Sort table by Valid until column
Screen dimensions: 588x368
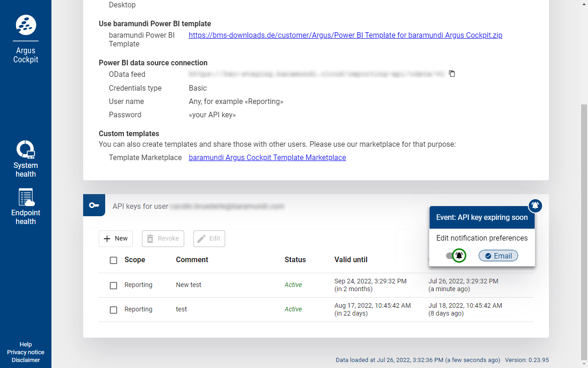351,259
